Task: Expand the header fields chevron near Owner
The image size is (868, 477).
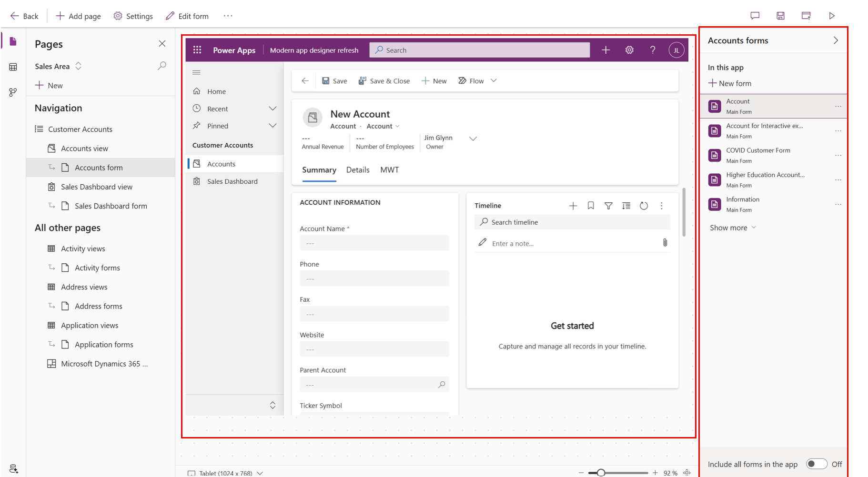Action: coord(473,139)
